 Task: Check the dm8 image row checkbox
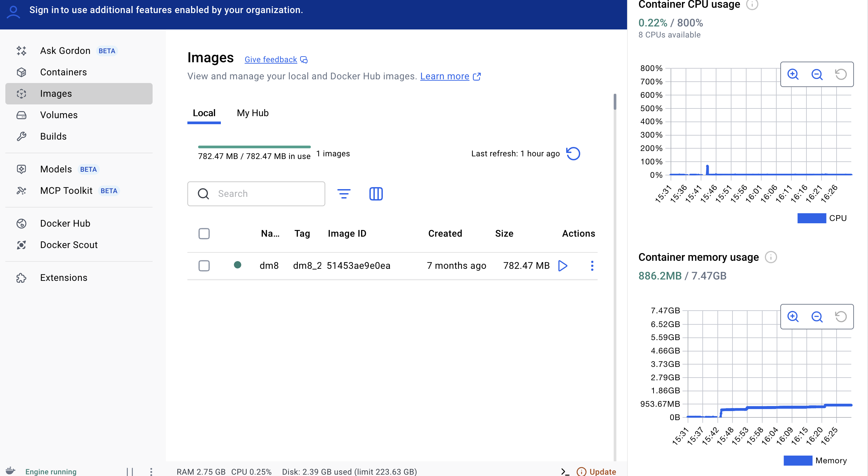pos(204,266)
